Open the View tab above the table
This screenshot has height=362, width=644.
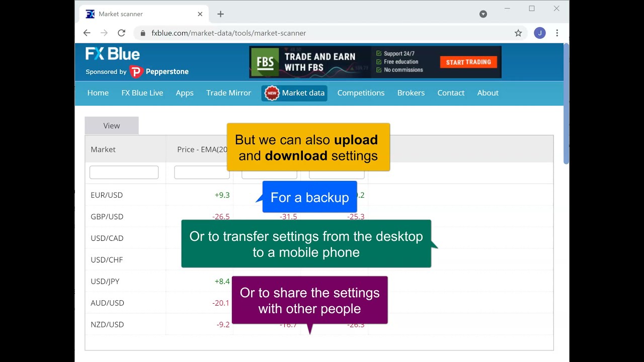(x=112, y=126)
